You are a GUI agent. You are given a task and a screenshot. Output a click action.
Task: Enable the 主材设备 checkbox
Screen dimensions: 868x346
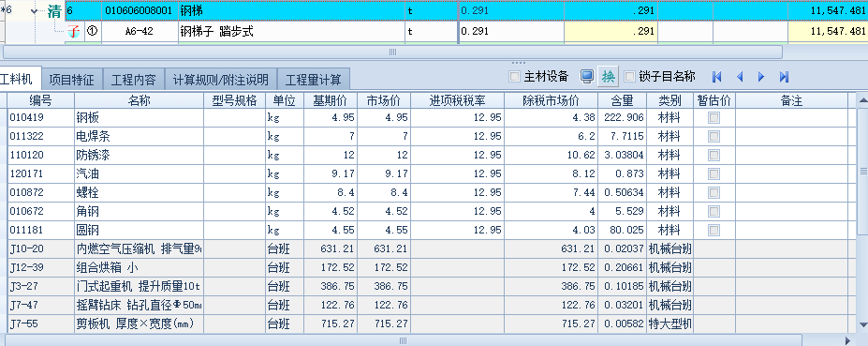514,77
